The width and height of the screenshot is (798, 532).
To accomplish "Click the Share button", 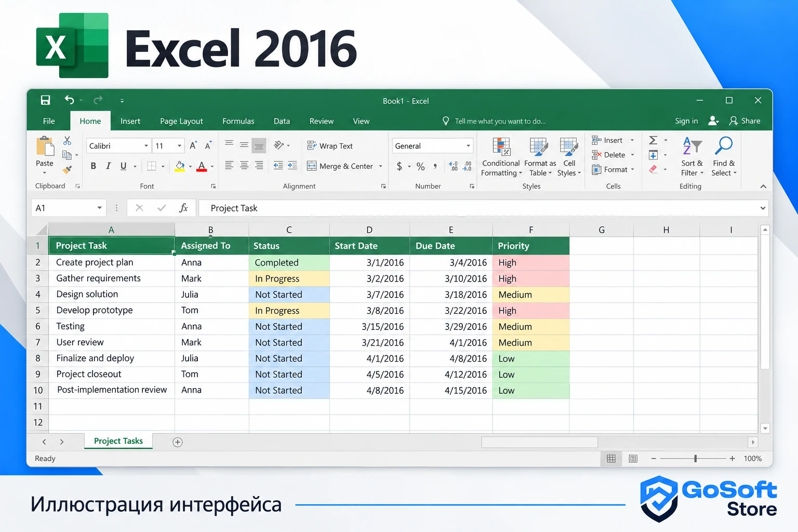I will [744, 121].
